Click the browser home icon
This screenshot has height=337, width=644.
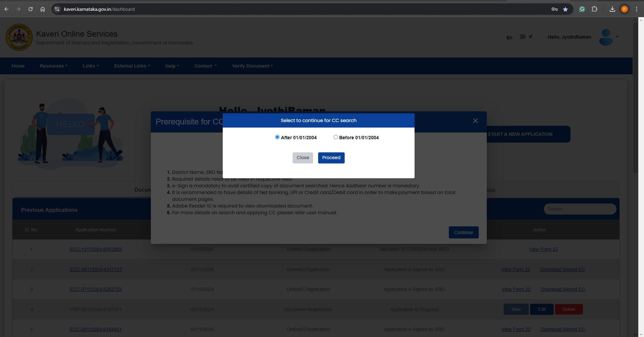(x=43, y=9)
